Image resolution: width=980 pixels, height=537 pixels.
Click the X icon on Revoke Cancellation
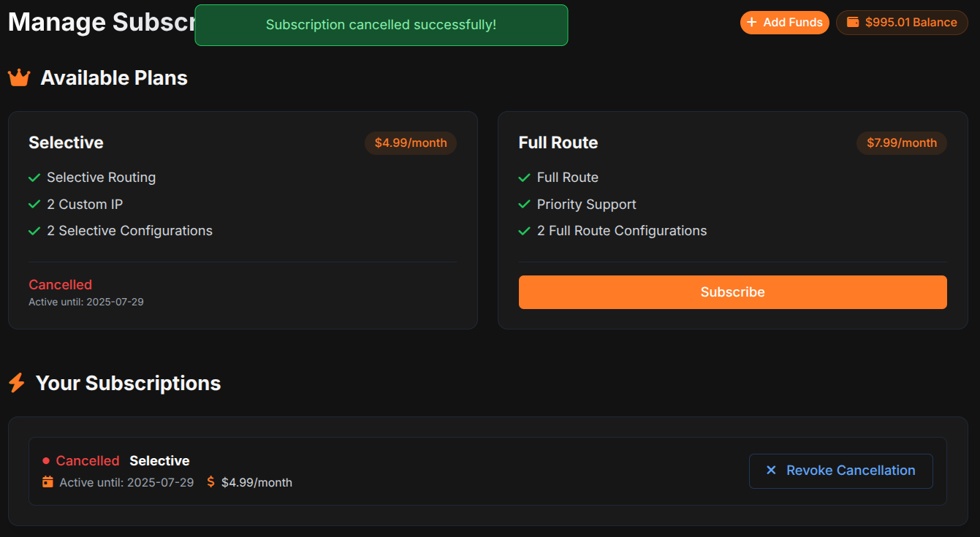click(x=771, y=471)
